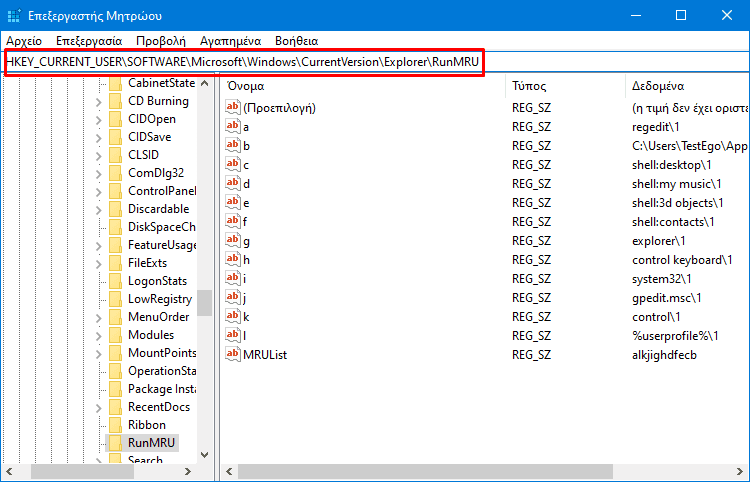
Task: Click tree pane scroll down arrow
Action: click(205, 455)
